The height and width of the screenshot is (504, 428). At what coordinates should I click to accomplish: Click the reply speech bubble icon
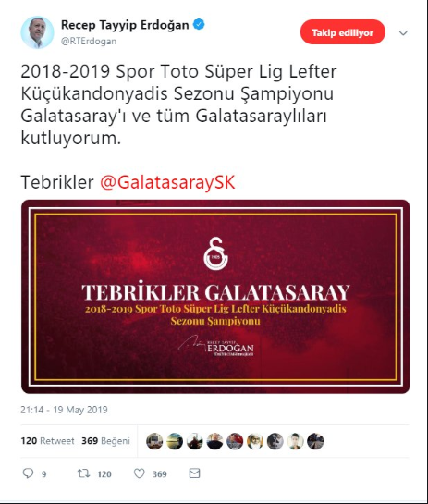(28, 473)
